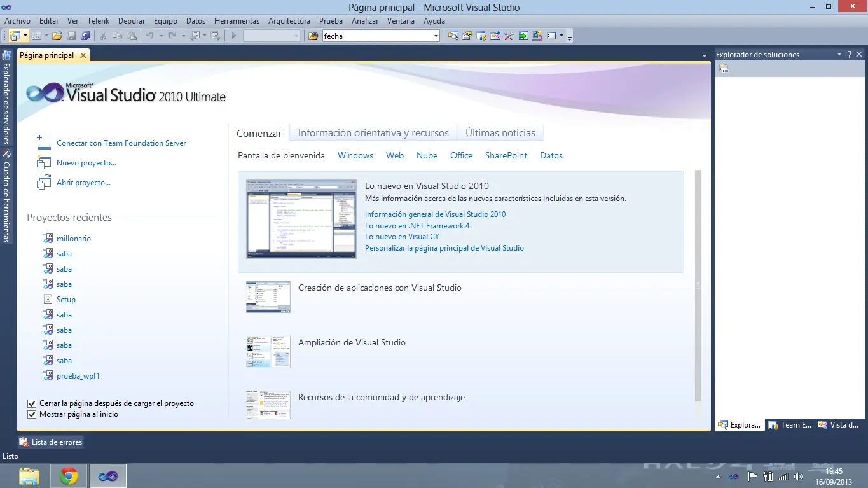Open the Depurar menu
The image size is (868, 488).
132,21
